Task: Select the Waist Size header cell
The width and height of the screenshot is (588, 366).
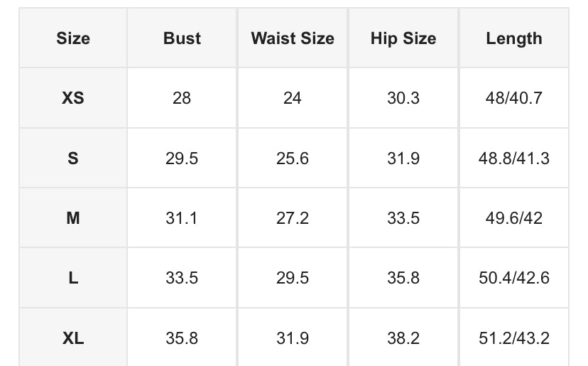Action: 293,38
